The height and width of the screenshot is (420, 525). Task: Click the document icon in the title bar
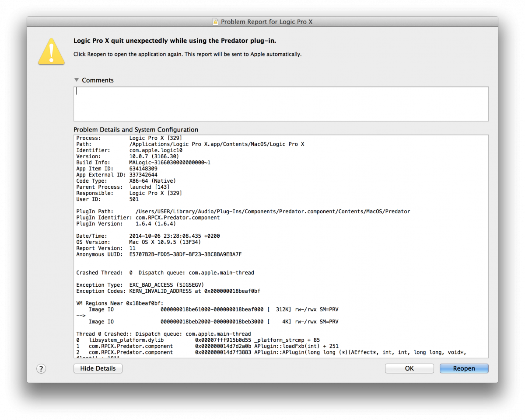point(215,21)
